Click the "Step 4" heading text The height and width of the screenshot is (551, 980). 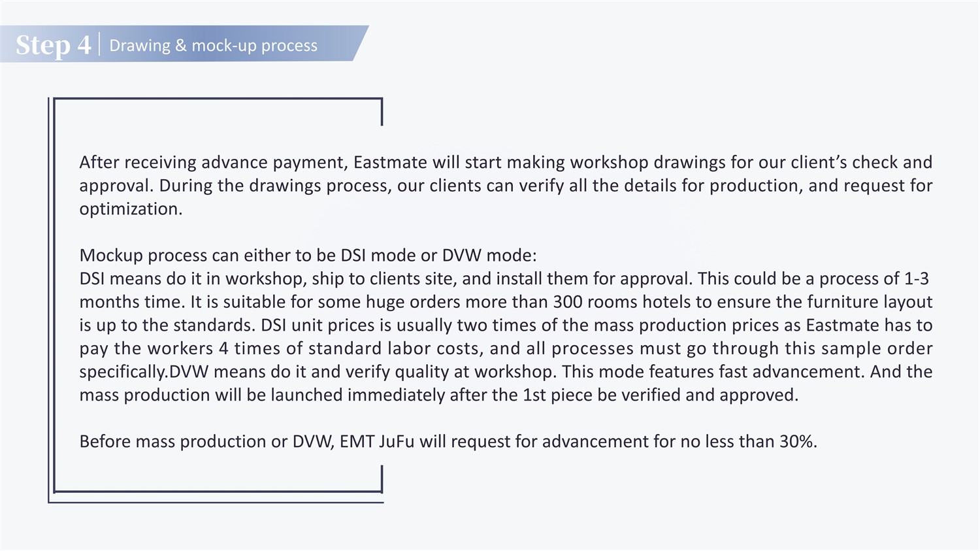click(x=54, y=45)
